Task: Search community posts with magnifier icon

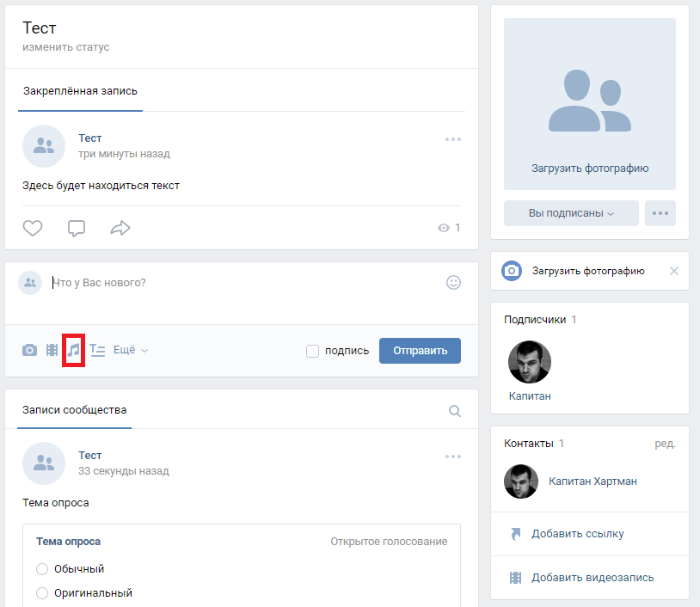Action: click(x=455, y=411)
